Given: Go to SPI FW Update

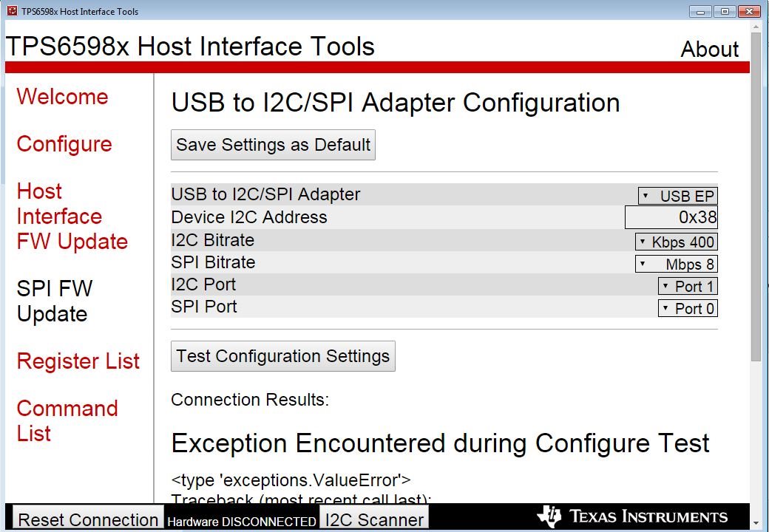Looking at the screenshot, I should click(54, 301).
